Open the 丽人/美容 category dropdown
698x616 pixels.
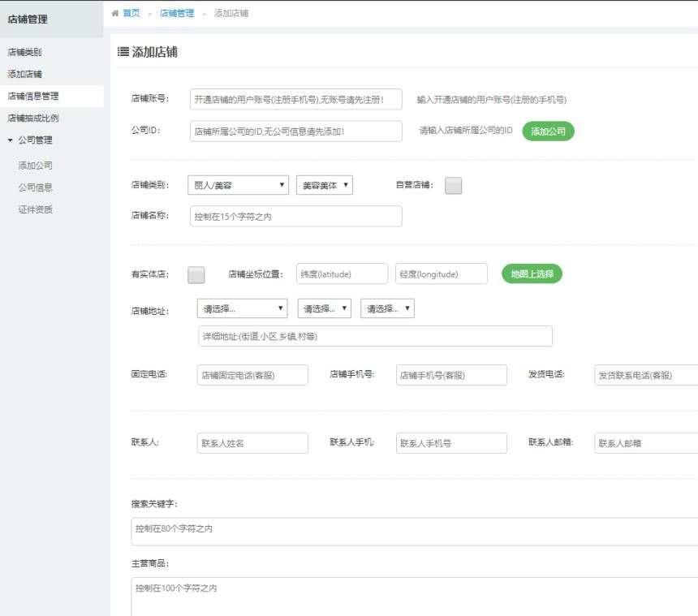(238, 185)
